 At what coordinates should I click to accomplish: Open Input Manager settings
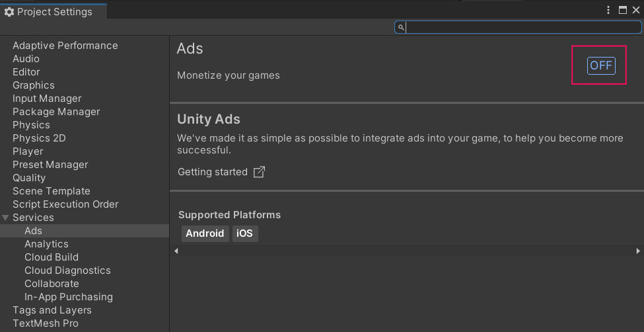pos(47,99)
